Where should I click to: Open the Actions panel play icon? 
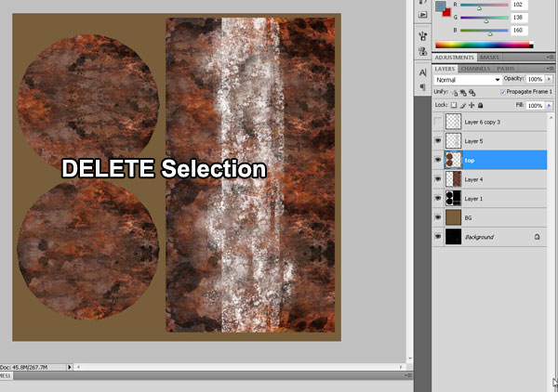point(422,14)
